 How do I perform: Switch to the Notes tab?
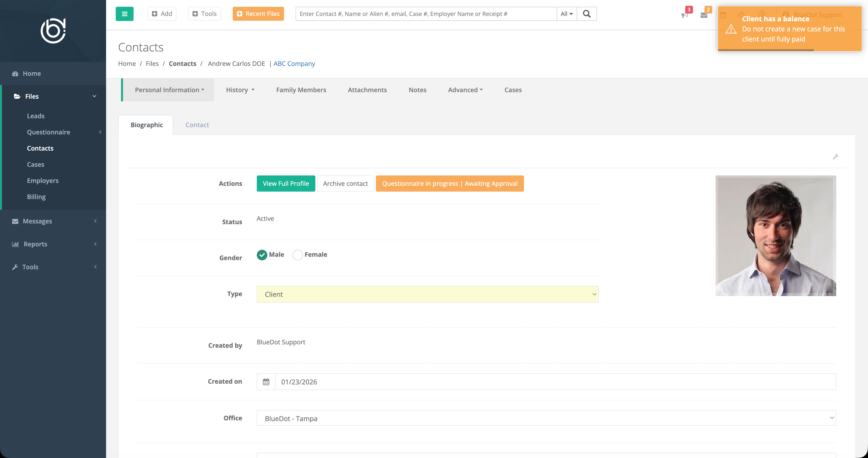[x=418, y=90]
